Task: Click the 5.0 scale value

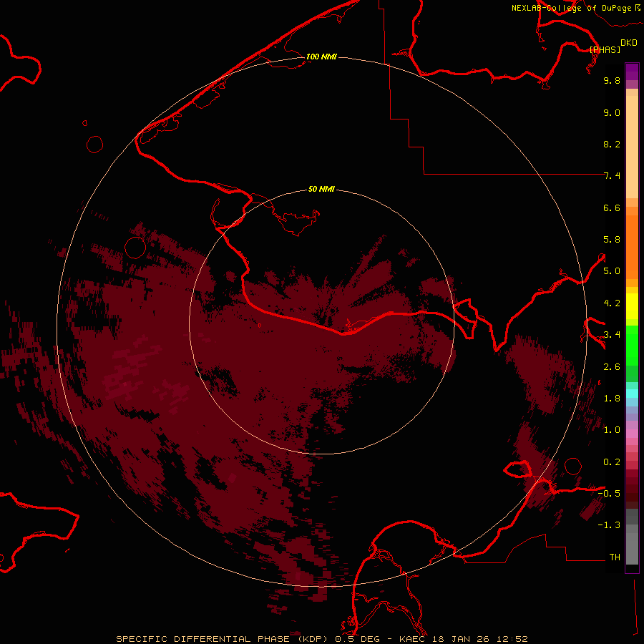Action: (612, 271)
